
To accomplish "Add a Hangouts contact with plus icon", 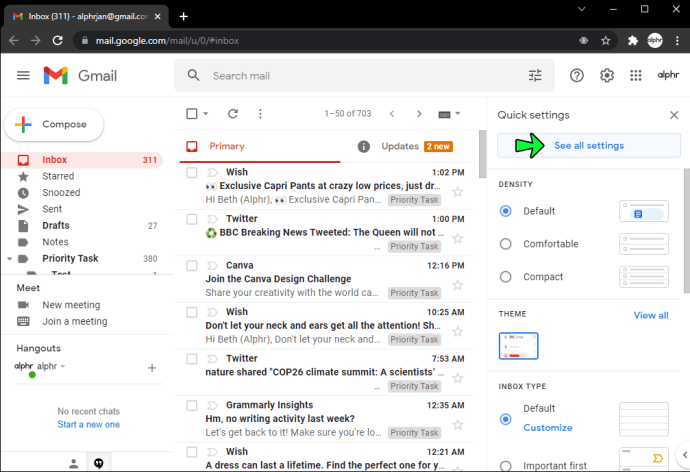I will [152, 368].
